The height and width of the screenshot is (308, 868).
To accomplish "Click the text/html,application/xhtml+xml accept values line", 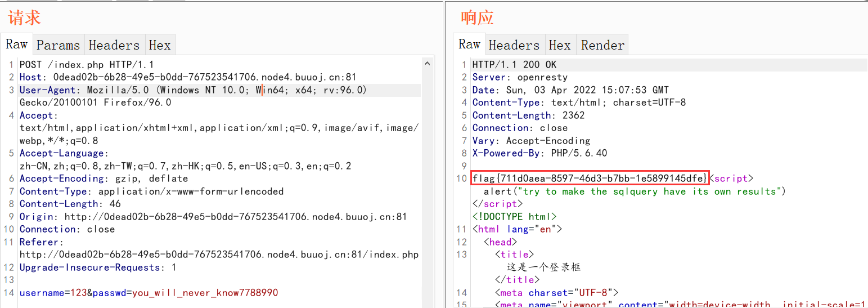I will pyautogui.click(x=219, y=128).
